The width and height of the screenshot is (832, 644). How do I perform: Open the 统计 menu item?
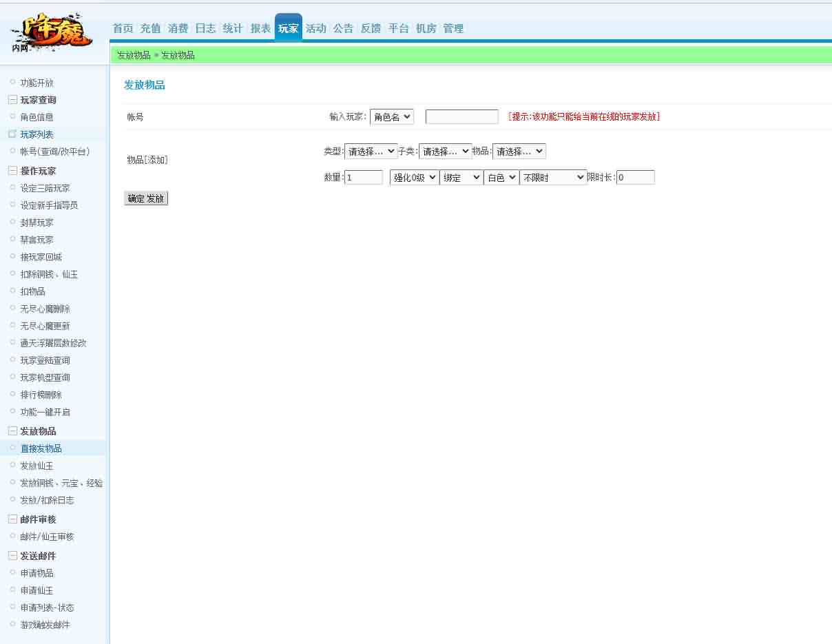(233, 28)
